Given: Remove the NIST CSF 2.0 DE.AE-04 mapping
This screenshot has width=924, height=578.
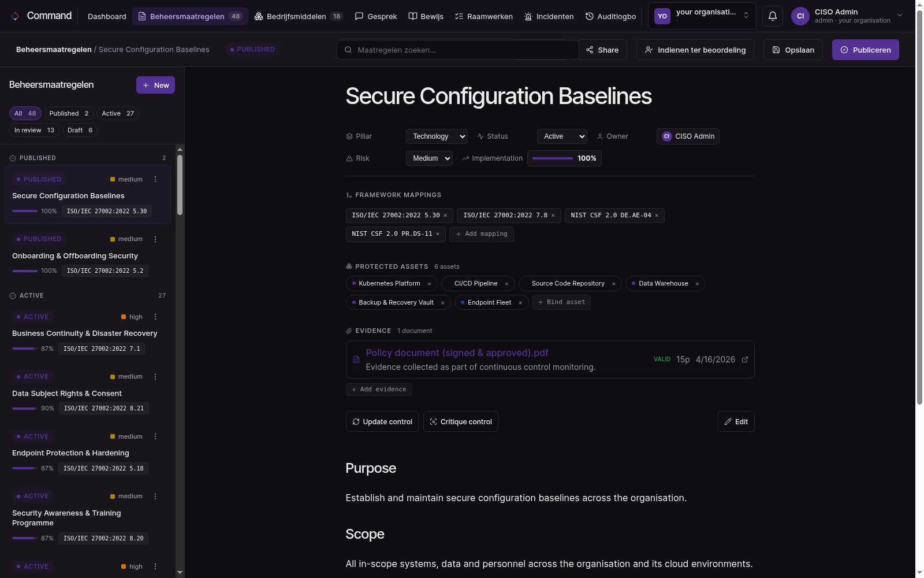Looking at the screenshot, I should tap(657, 216).
